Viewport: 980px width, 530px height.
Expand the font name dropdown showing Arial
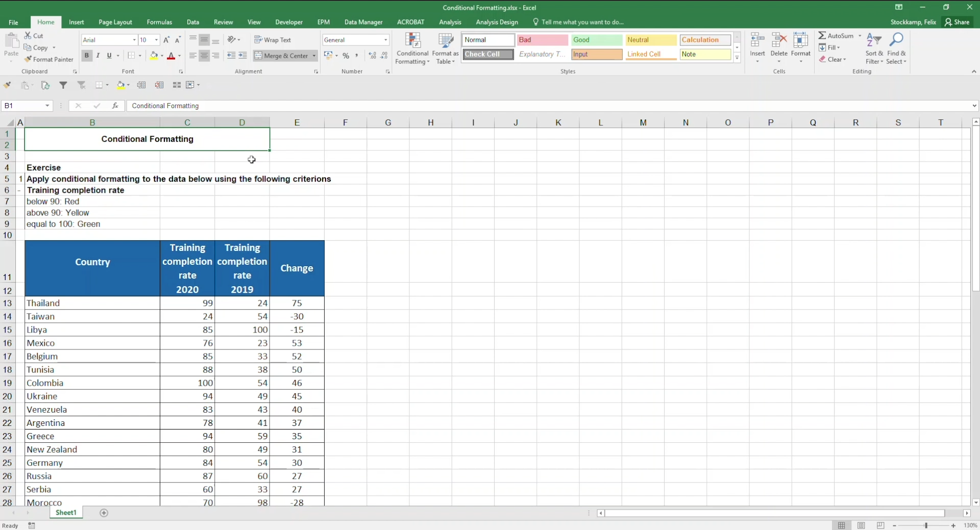[x=134, y=40]
